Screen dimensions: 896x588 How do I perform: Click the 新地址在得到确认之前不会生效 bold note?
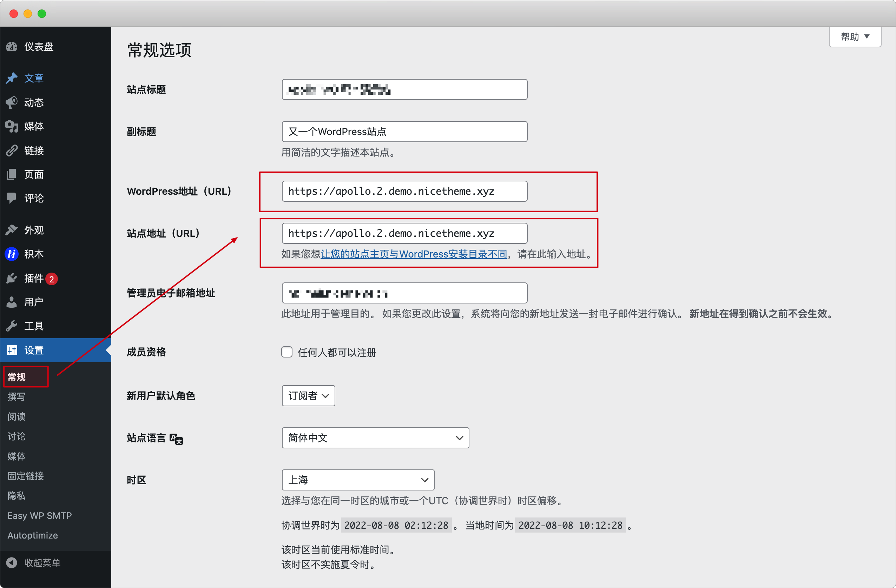pyautogui.click(x=761, y=314)
